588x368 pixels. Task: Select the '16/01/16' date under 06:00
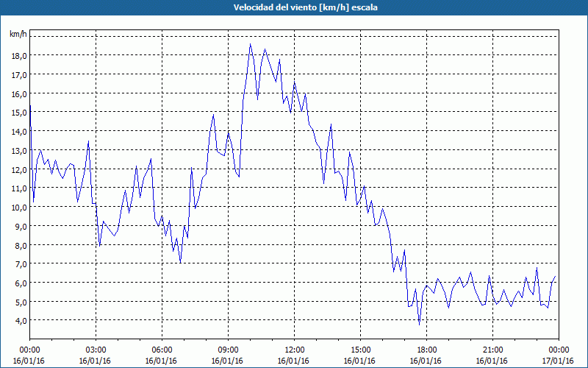[161, 361]
